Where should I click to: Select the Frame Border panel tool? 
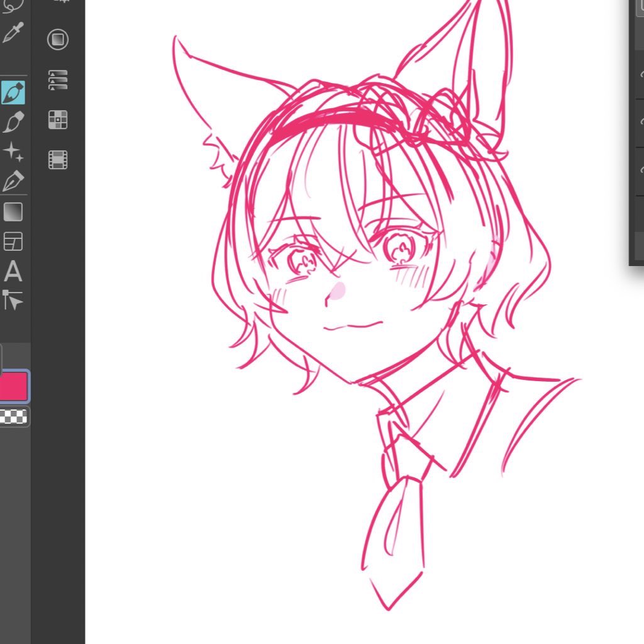(x=13, y=241)
